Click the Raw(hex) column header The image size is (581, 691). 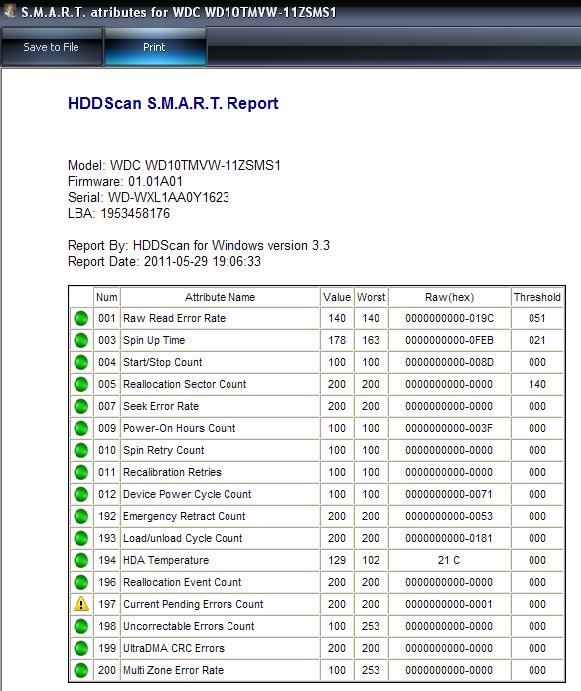pos(450,297)
